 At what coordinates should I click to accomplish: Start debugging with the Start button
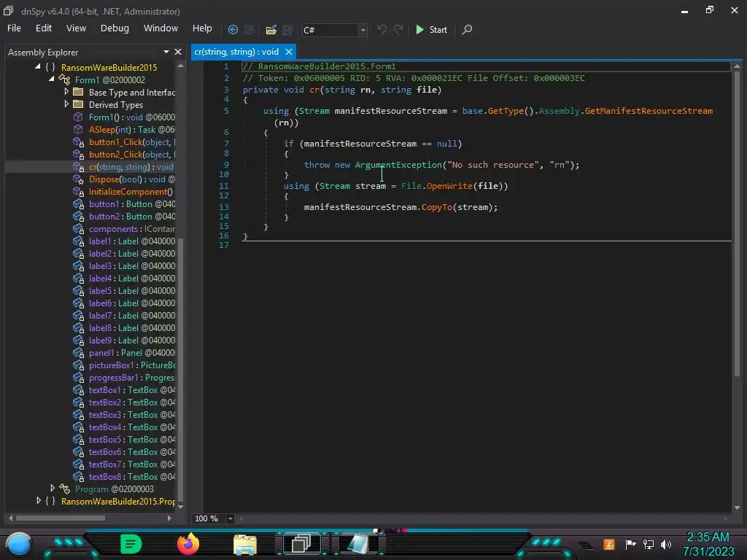431,29
